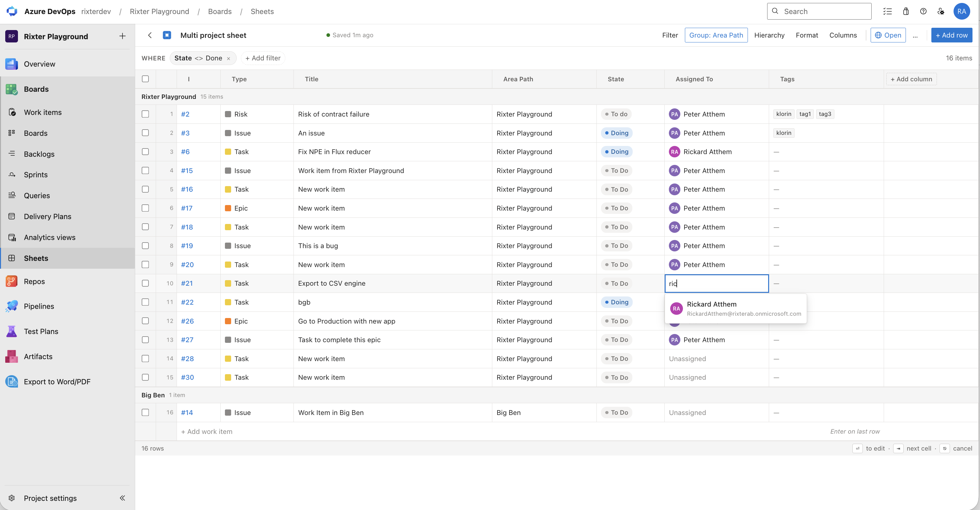Click the Add row button

tap(952, 35)
